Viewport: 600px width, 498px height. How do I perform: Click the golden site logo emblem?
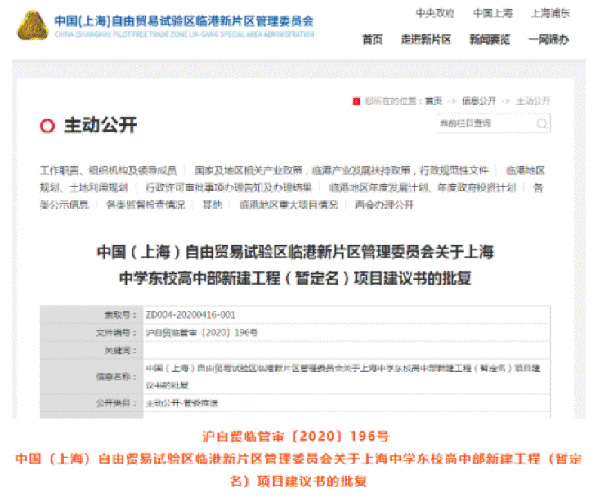[33, 25]
